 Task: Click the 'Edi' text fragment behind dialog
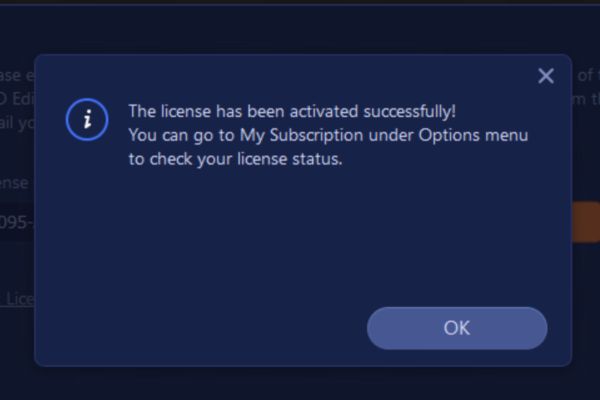tap(18, 99)
